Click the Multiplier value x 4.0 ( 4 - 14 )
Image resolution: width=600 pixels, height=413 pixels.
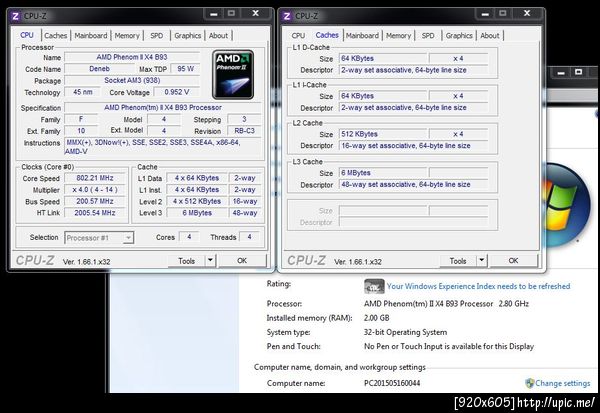pos(95,190)
